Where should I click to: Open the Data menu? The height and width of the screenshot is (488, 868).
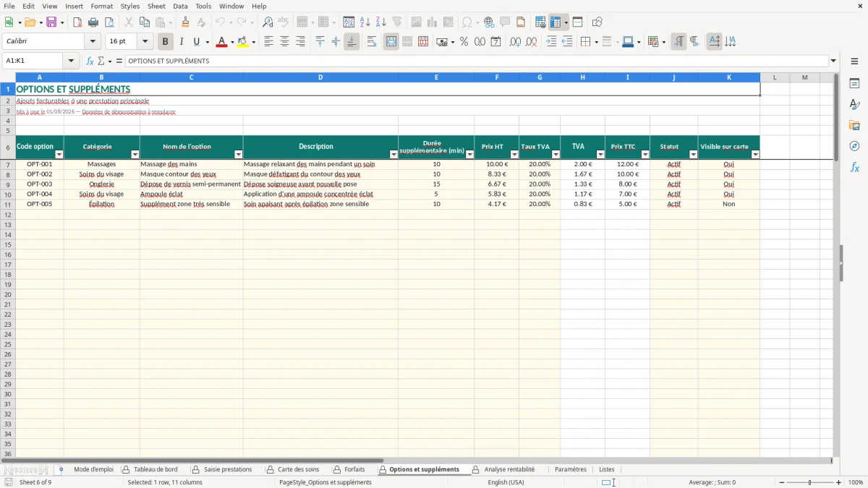point(180,6)
